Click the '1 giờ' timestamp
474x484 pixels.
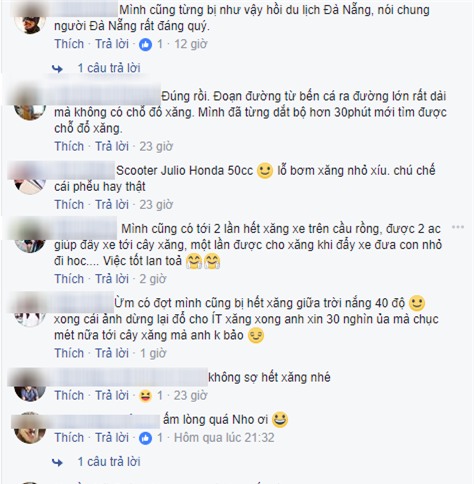coord(153,353)
